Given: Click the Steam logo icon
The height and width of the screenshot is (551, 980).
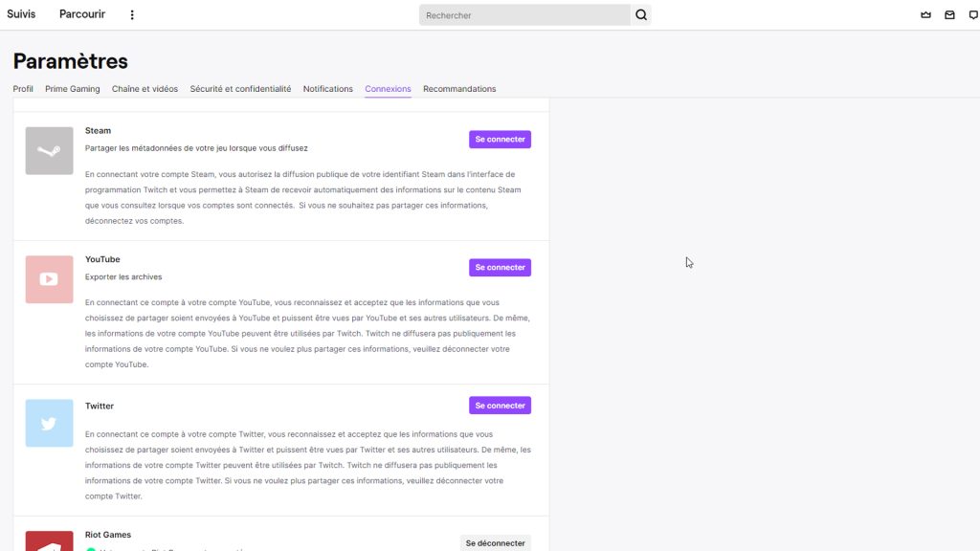Looking at the screenshot, I should (49, 150).
